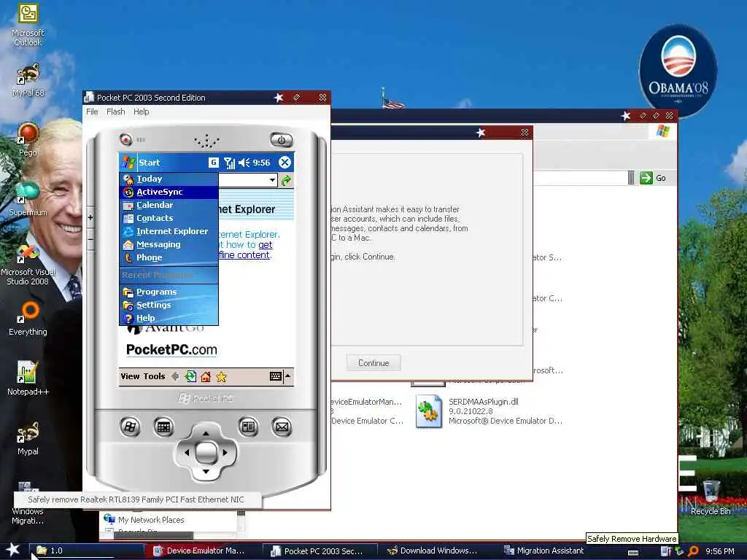Click the D-pad center action button
747x560 pixels.
[x=206, y=452]
